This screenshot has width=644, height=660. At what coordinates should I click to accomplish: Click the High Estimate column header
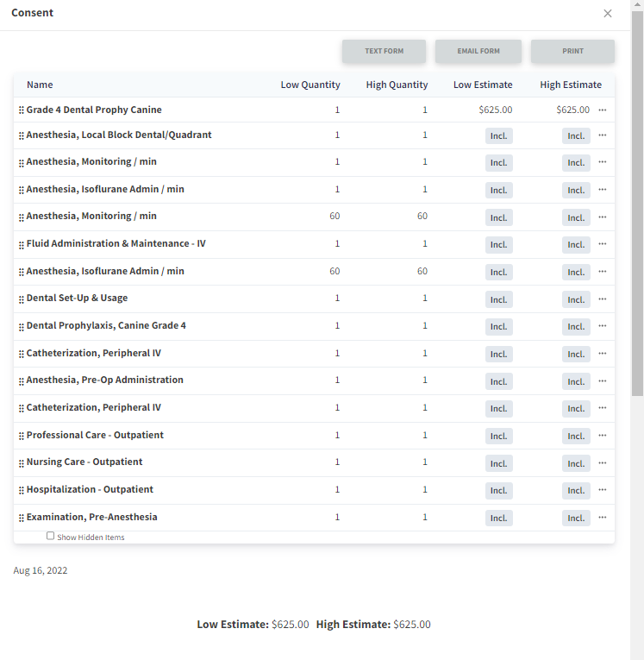click(x=571, y=85)
